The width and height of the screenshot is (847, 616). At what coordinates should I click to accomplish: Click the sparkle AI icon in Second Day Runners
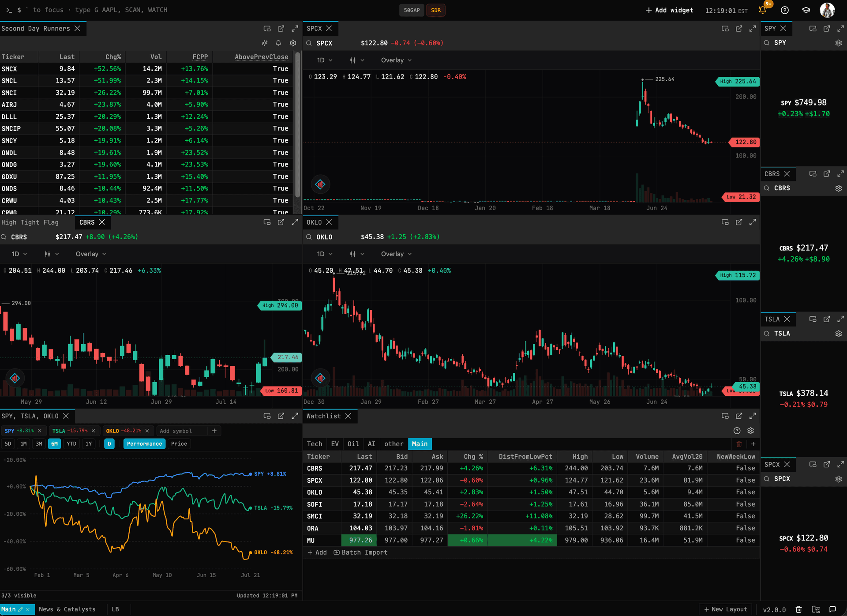264,43
